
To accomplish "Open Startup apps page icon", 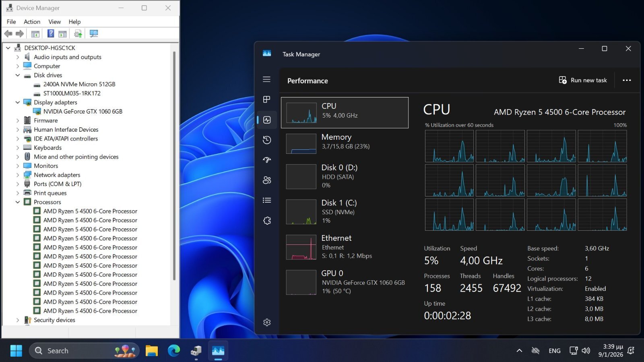I will pos(266,160).
